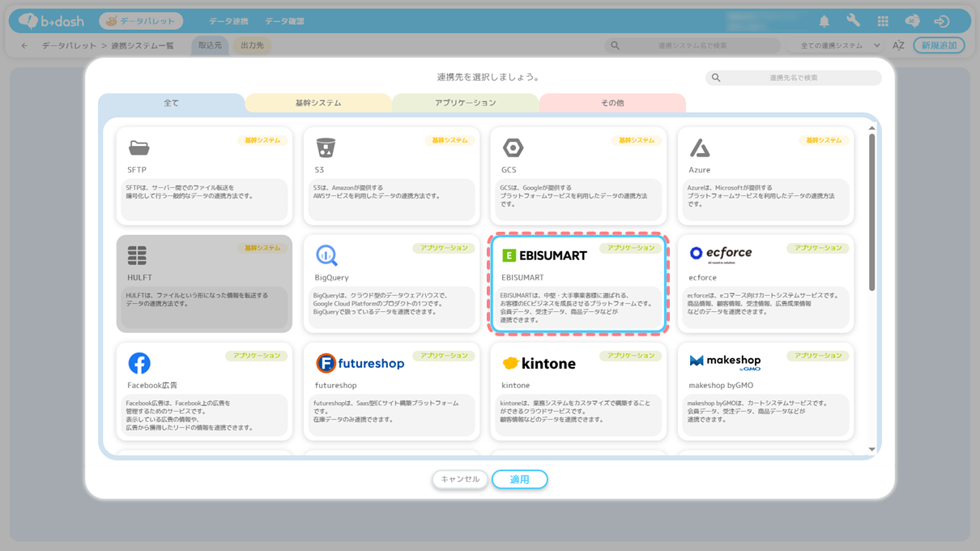Select the SFTP folder icon
980x551 pixels.
click(139, 148)
